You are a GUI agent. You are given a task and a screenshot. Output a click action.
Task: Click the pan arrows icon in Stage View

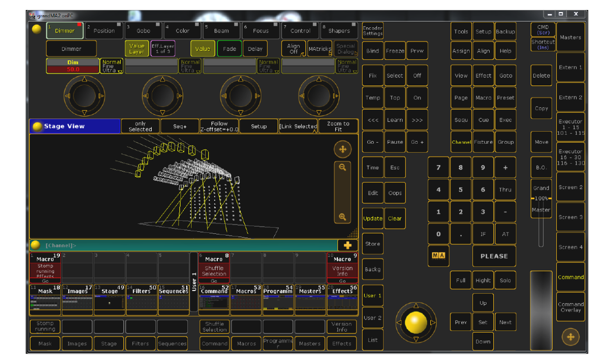point(343,149)
